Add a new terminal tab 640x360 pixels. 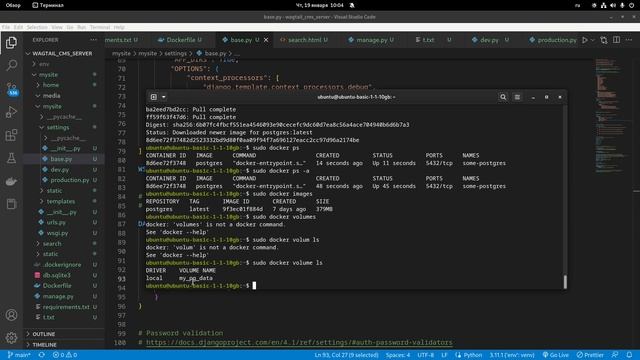coord(153,97)
